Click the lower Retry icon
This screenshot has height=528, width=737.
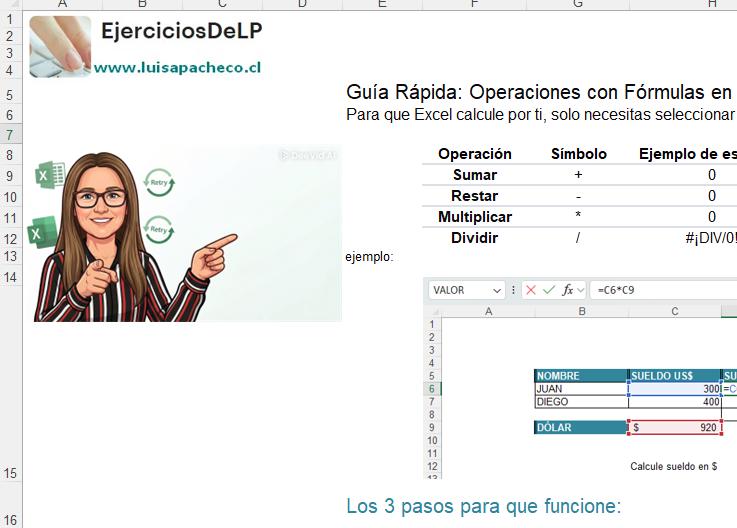click(x=159, y=229)
